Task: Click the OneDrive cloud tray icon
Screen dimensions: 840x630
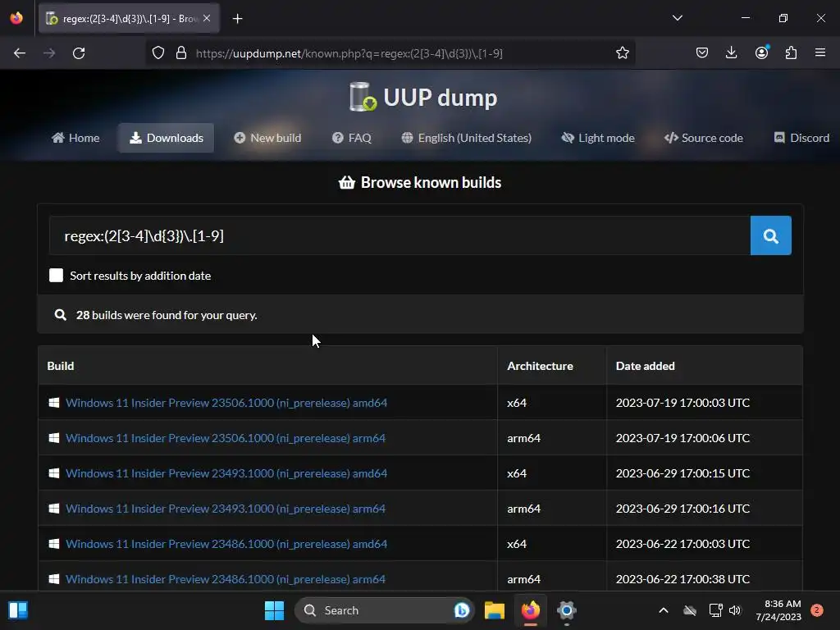Action: coord(690,610)
